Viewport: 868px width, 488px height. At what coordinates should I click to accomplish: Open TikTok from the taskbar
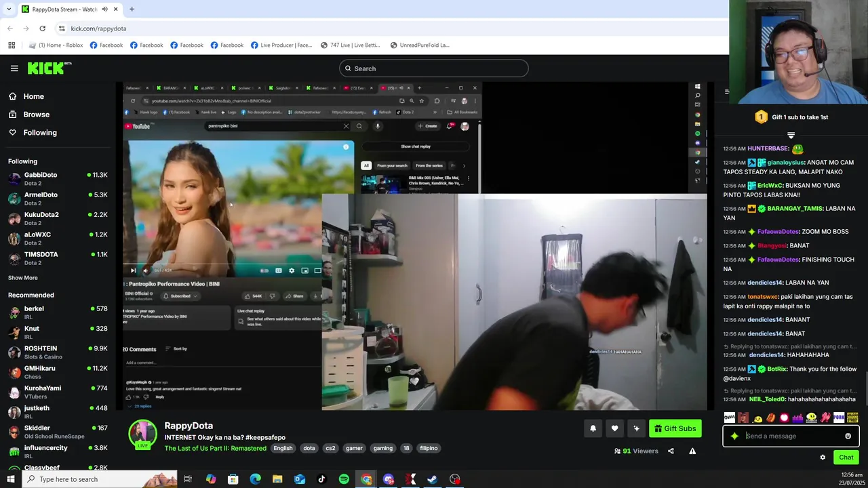[x=321, y=479]
